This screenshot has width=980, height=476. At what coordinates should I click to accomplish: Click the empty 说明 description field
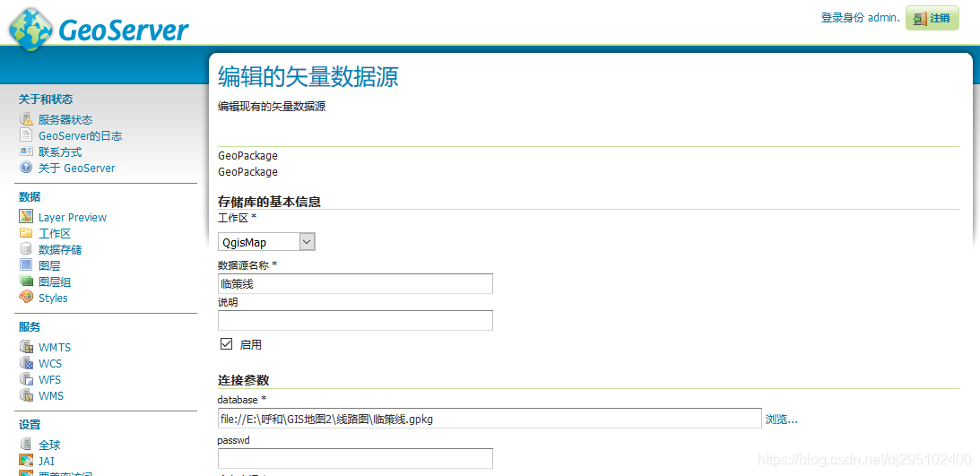[x=355, y=320]
